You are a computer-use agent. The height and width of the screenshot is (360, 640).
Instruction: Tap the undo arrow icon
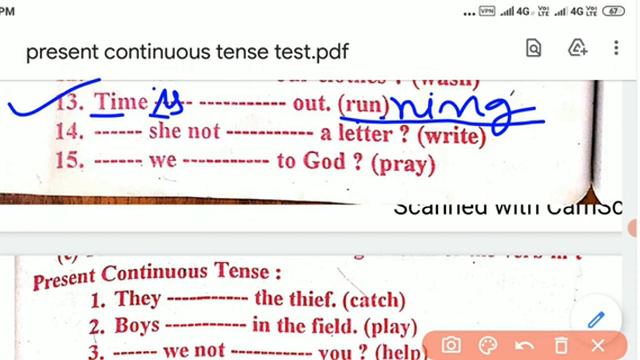coord(524,346)
